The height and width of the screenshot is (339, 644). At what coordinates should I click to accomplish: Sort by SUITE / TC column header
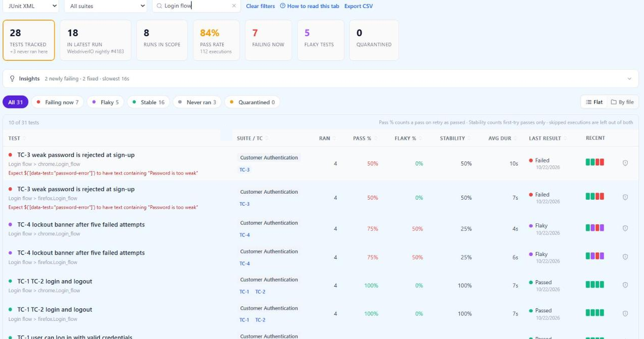[252, 138]
